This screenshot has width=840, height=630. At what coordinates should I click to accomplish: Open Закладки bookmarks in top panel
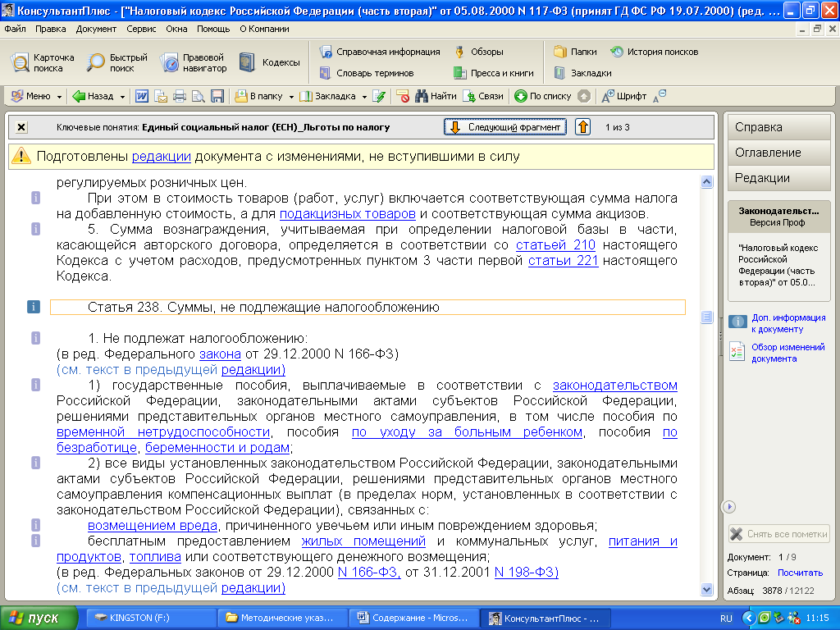[x=583, y=73]
